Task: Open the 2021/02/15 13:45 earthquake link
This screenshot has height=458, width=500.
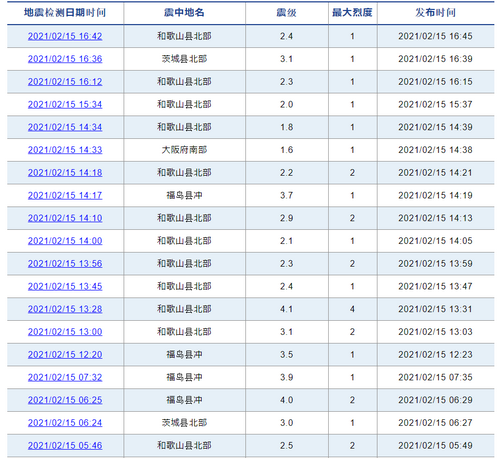Action: [65, 286]
